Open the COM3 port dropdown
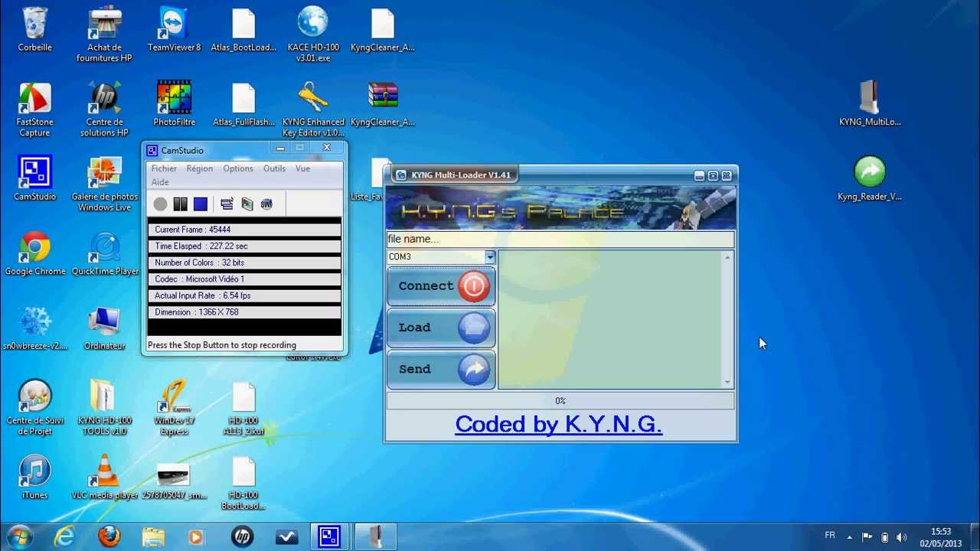The width and height of the screenshot is (980, 551). (489, 257)
